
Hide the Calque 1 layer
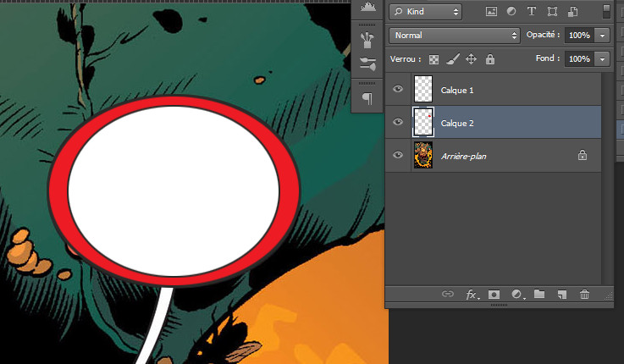click(x=398, y=89)
